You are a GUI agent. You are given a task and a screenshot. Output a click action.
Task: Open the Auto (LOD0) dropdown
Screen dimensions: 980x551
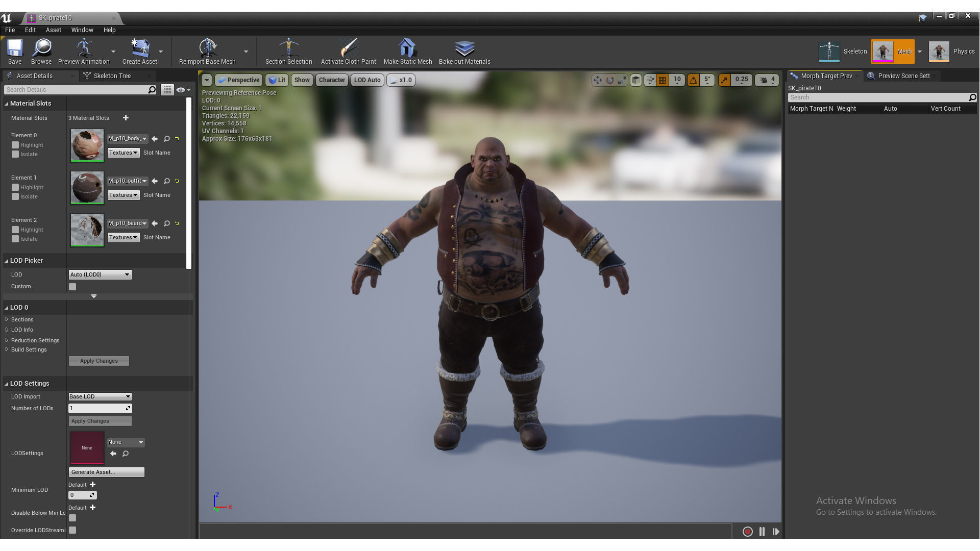tap(100, 275)
